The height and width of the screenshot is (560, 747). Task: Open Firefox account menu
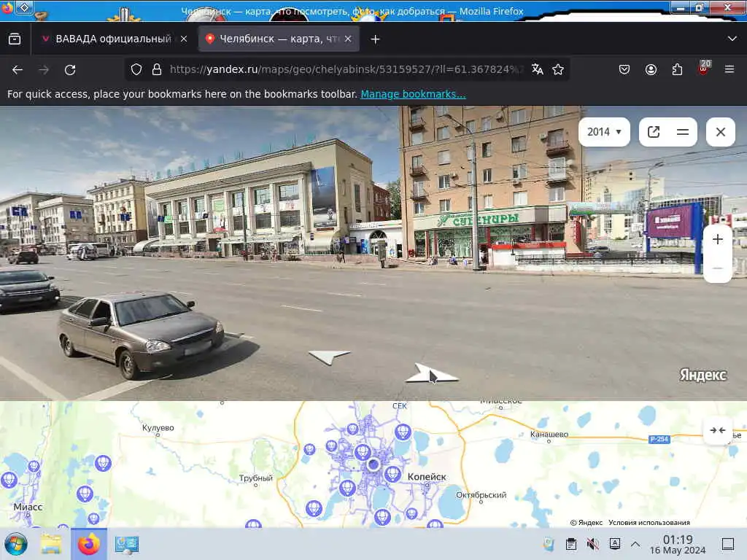651,69
